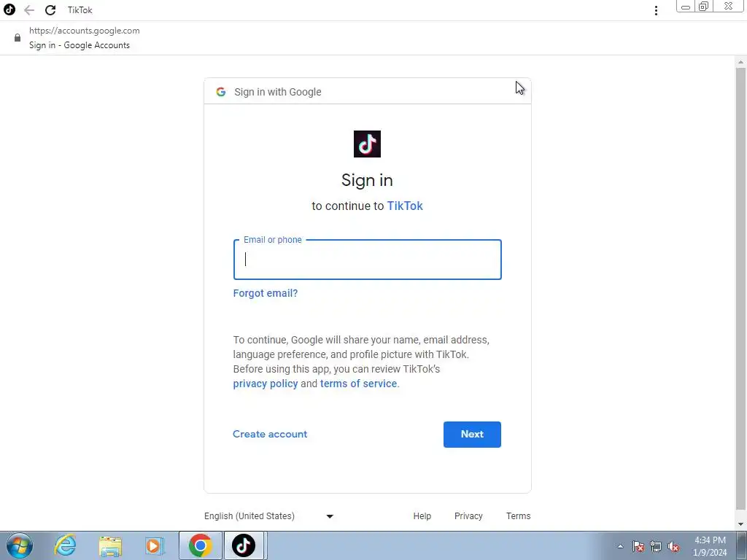
Task: Open the TikTok link in the heading
Action: (405, 206)
